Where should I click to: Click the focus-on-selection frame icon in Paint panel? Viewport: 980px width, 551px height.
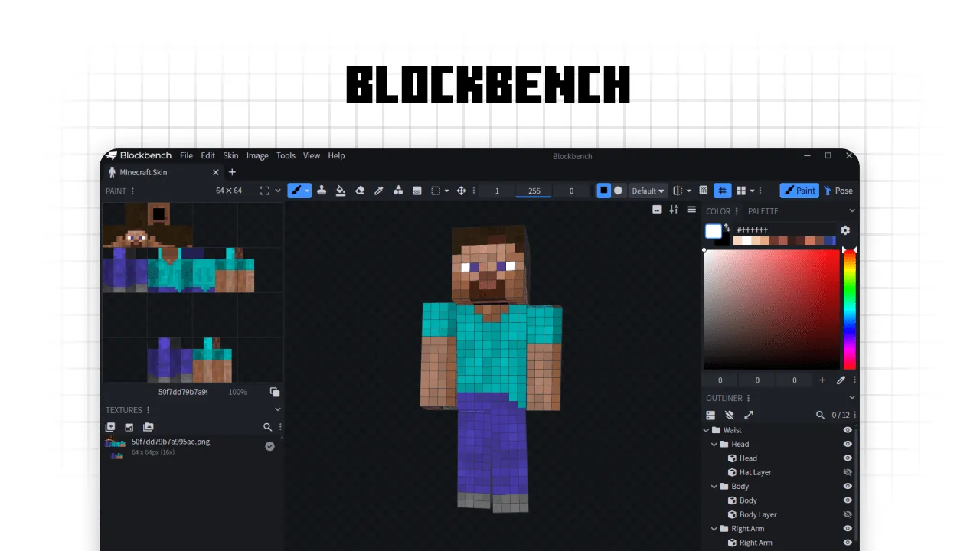point(264,191)
